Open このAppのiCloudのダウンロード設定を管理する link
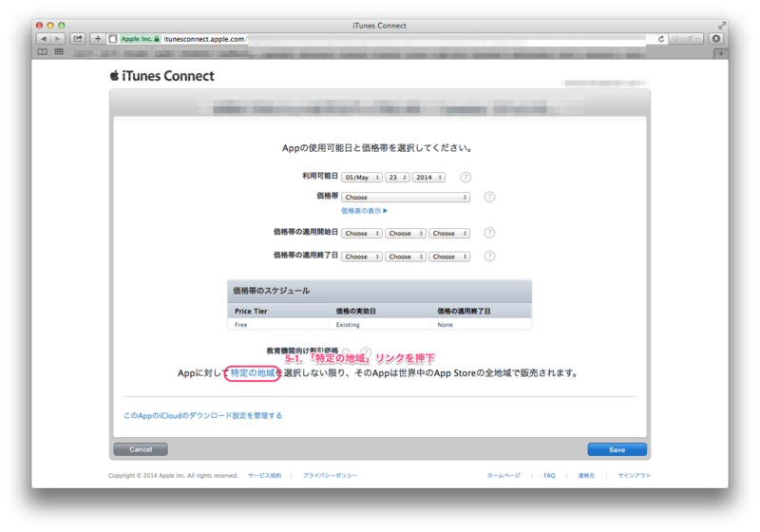The height and width of the screenshot is (532, 760). [202, 416]
